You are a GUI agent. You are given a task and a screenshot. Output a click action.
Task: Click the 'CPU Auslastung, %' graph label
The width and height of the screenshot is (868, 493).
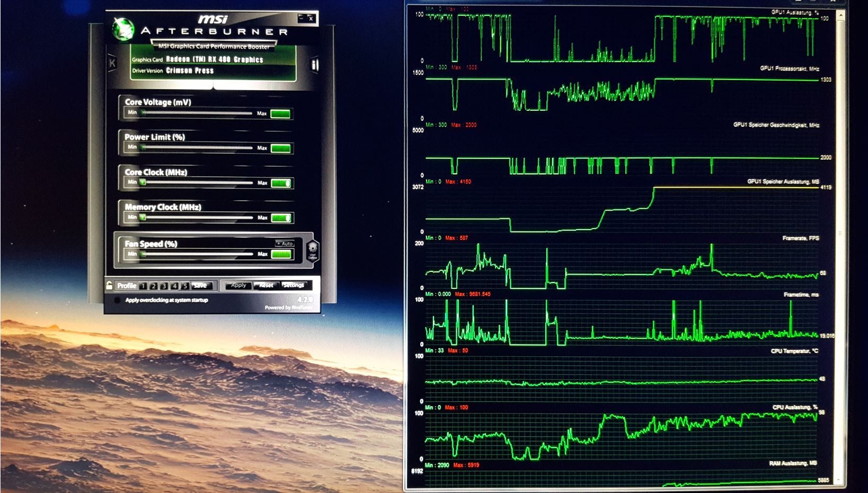tap(795, 407)
